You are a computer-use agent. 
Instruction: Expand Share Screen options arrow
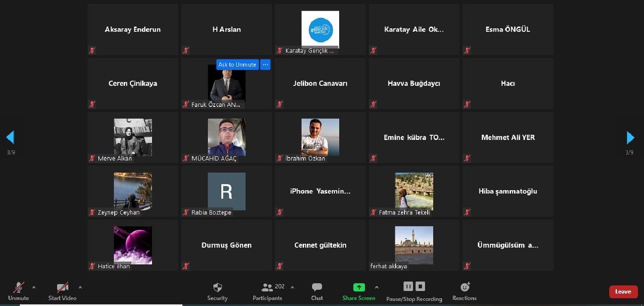click(377, 288)
